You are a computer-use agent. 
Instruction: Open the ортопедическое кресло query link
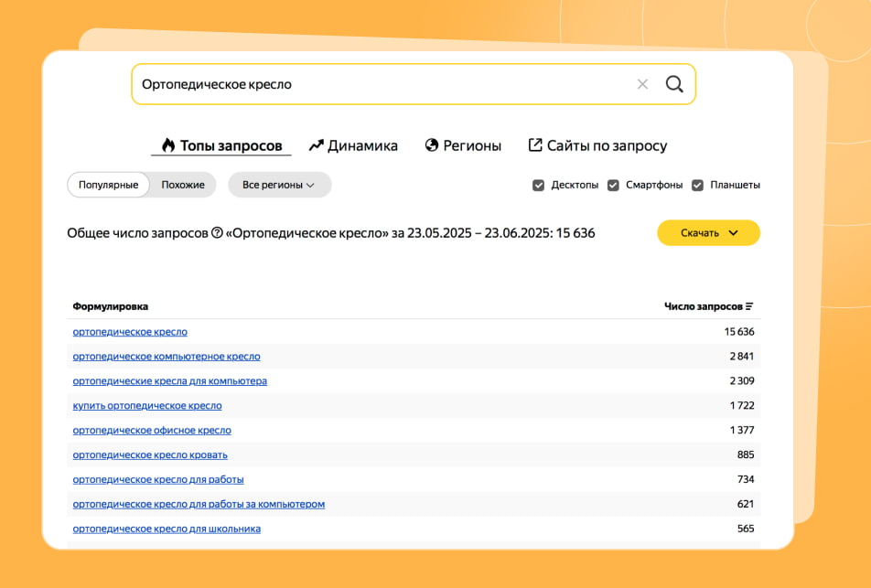click(130, 331)
